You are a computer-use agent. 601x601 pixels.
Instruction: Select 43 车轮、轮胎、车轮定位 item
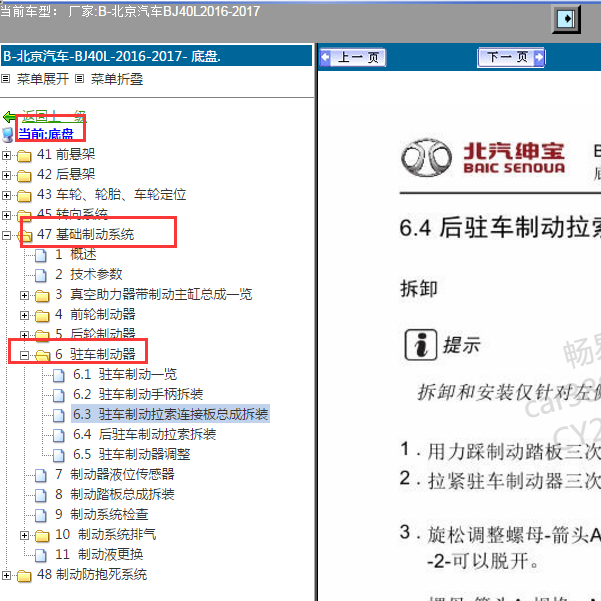[112, 194]
